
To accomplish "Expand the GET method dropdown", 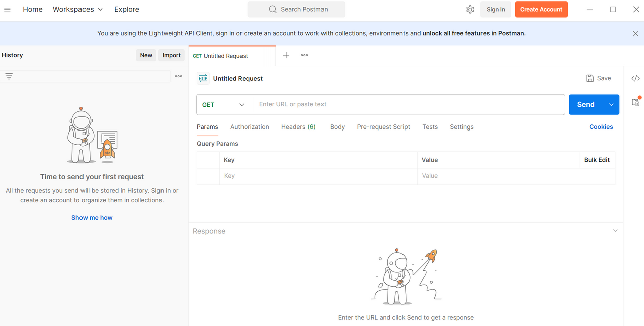I will click(223, 105).
